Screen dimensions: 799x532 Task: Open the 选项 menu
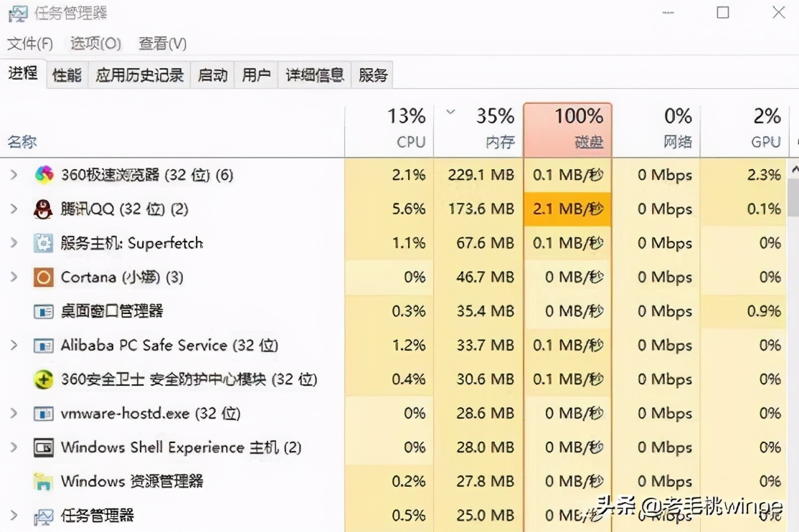(x=94, y=44)
